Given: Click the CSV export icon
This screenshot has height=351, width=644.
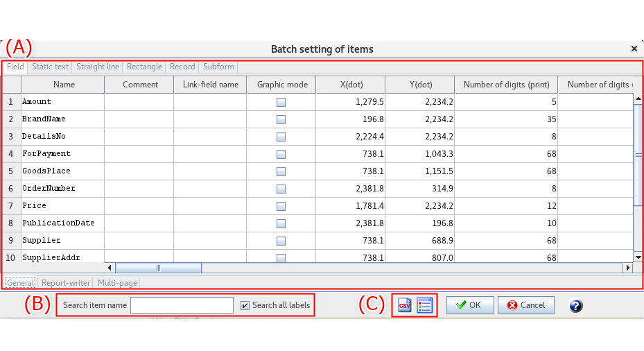Looking at the screenshot, I should click(404, 305).
